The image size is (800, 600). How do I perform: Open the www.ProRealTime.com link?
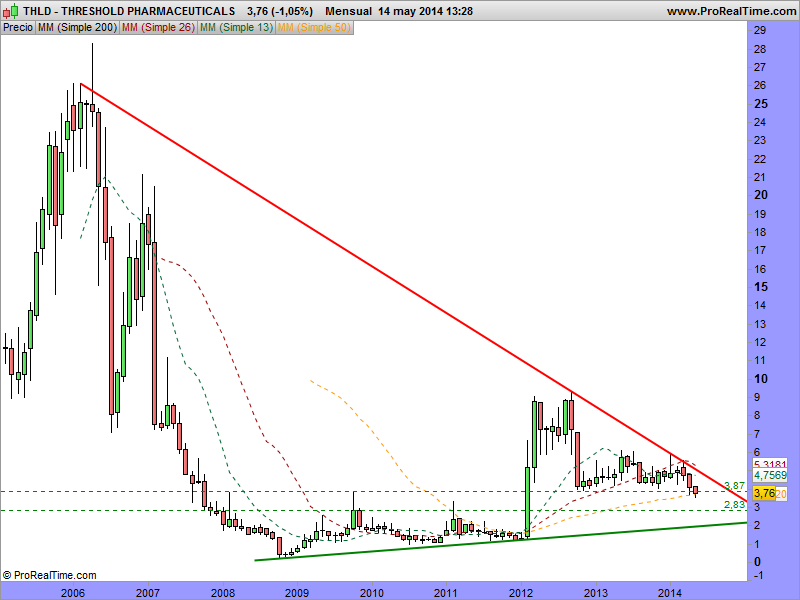point(731,11)
